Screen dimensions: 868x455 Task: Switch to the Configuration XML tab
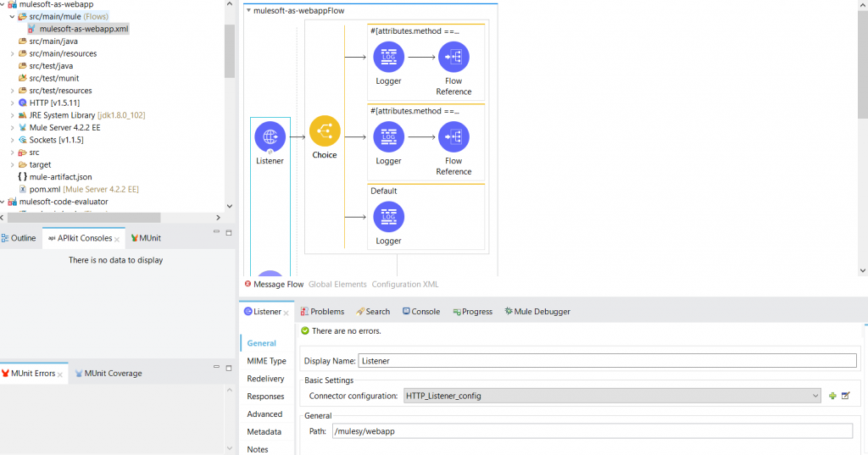(404, 285)
